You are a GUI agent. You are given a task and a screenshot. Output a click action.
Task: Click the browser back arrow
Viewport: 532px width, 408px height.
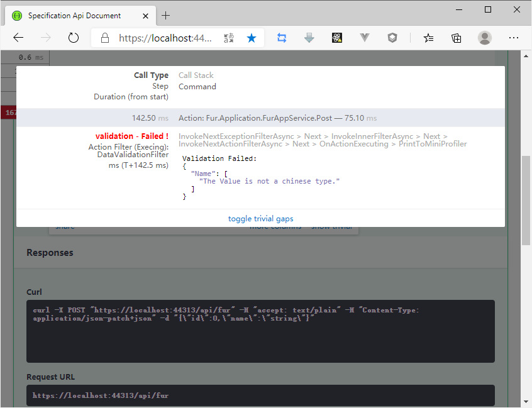pos(18,38)
